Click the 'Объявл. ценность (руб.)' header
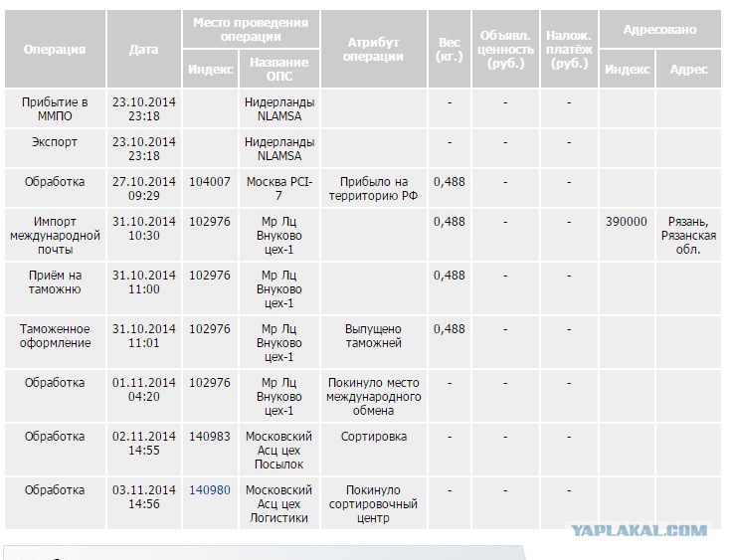 tap(505, 49)
